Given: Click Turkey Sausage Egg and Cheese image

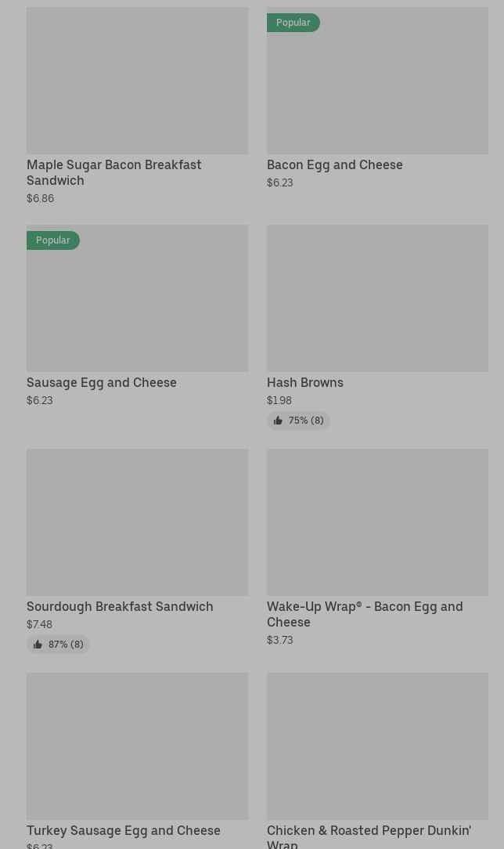Looking at the screenshot, I should pos(137,746).
